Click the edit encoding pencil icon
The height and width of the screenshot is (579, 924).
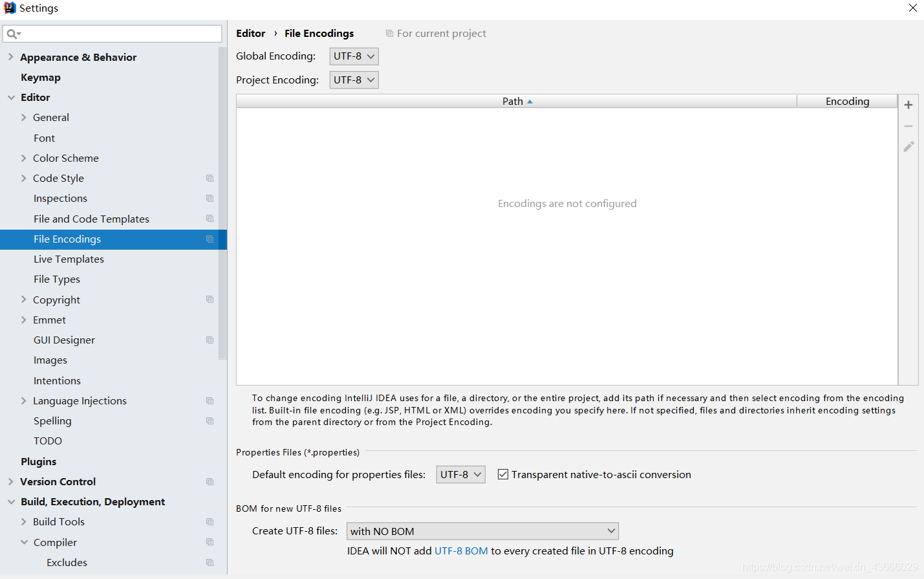pyautogui.click(x=908, y=147)
